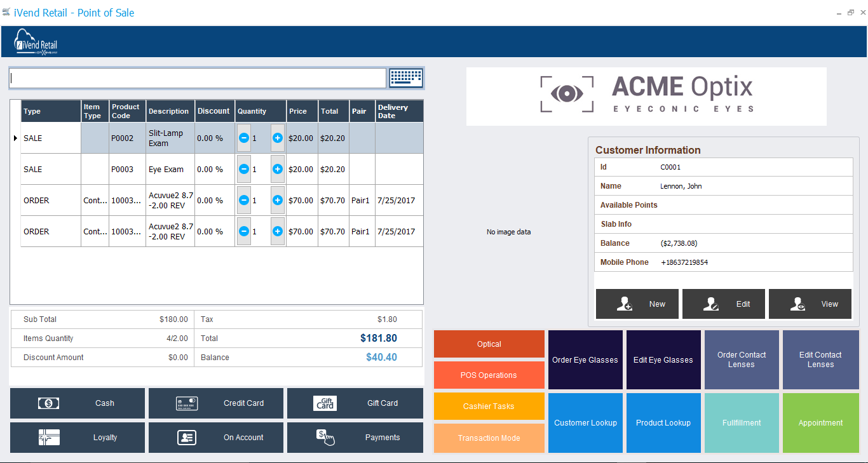The width and height of the screenshot is (868, 463).
Task: Choose Credit Card payment
Action: click(x=216, y=403)
